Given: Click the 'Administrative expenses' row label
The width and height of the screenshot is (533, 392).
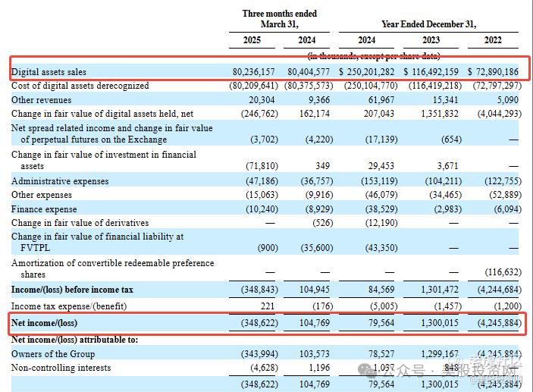Looking at the screenshot, I should click(60, 181).
